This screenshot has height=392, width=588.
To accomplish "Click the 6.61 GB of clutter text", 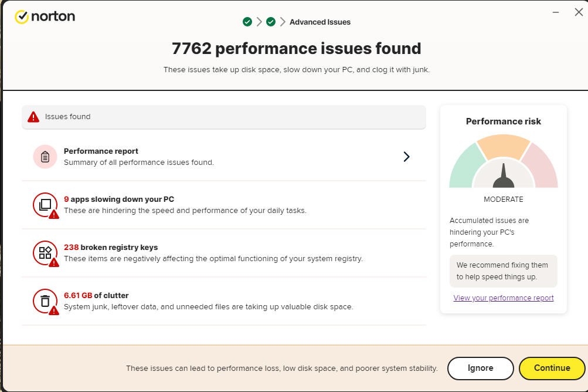I will 96,295.
